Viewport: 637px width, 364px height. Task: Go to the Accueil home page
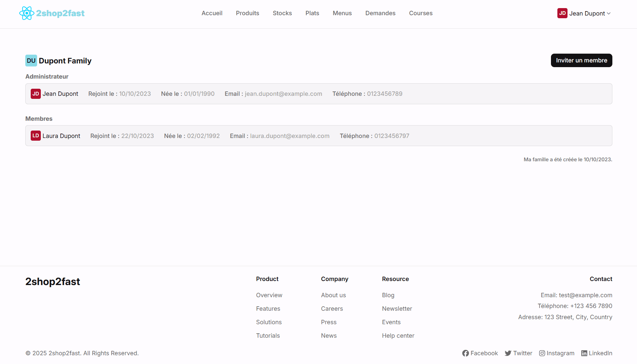point(212,13)
